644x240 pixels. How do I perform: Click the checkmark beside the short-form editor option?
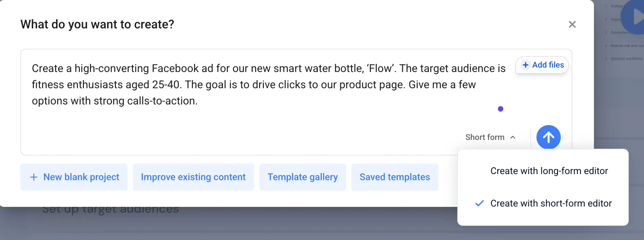(479, 203)
